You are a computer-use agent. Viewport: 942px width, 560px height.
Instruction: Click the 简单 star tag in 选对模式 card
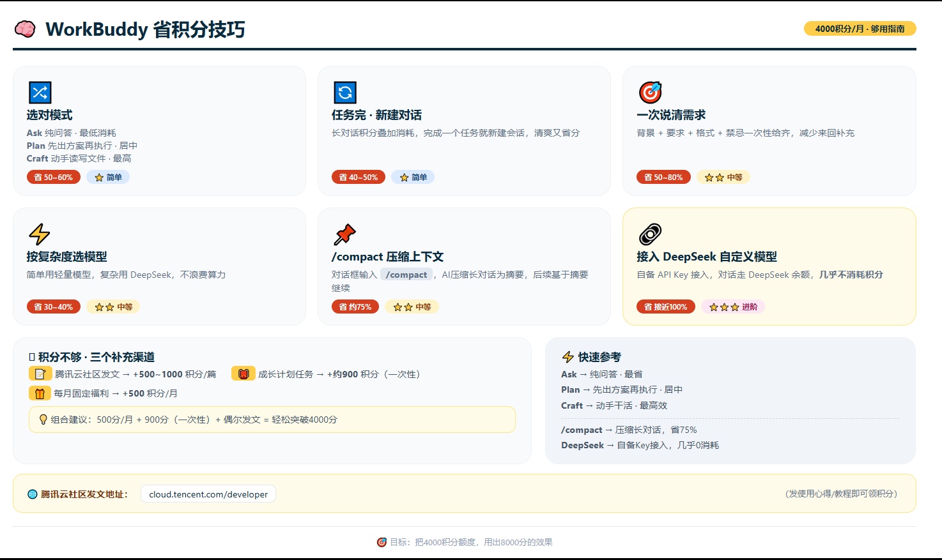[x=108, y=178]
